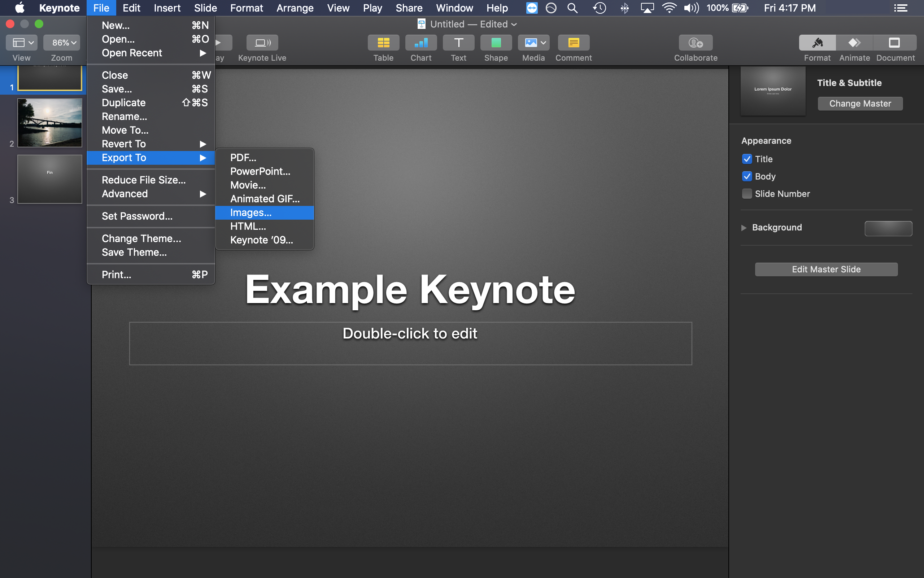Open the Document inspector
Screen dimensions: 924x578
click(x=895, y=42)
